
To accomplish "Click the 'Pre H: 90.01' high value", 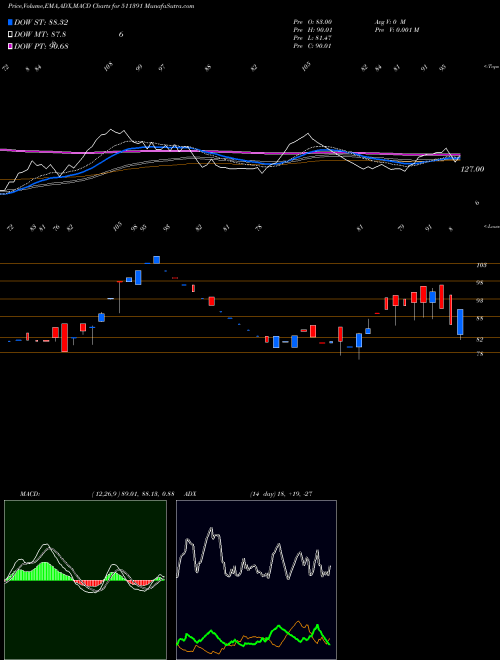I will point(312,30).
